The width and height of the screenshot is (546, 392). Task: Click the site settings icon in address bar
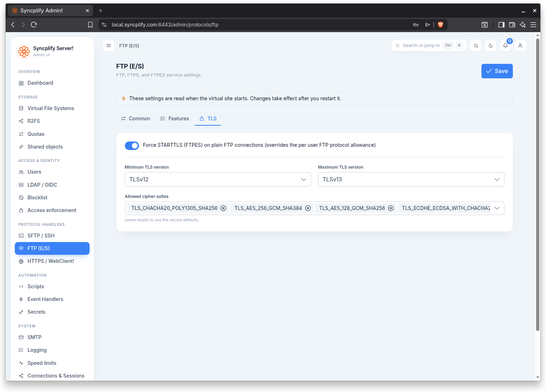(x=104, y=25)
